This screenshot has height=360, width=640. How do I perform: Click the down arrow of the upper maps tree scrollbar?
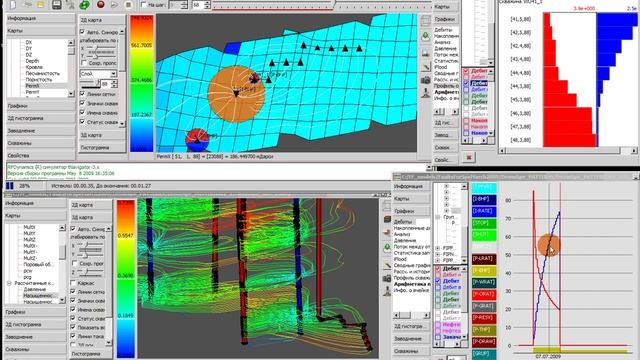click(71, 94)
